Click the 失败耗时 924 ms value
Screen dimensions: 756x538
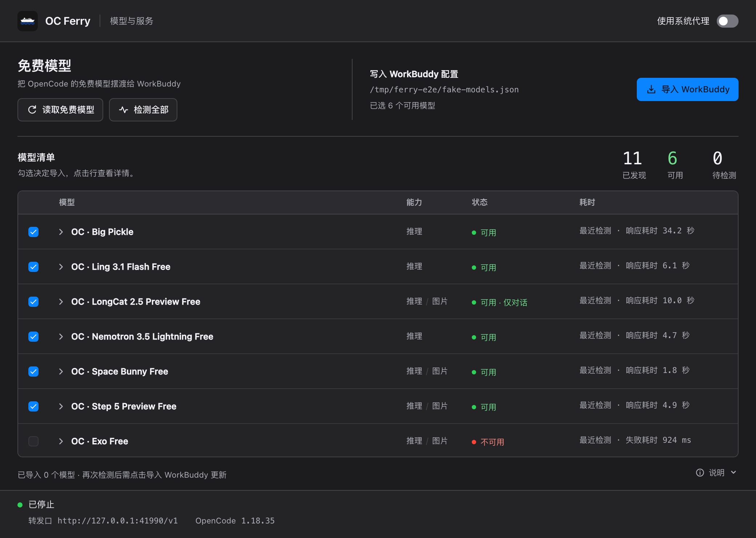click(x=658, y=440)
